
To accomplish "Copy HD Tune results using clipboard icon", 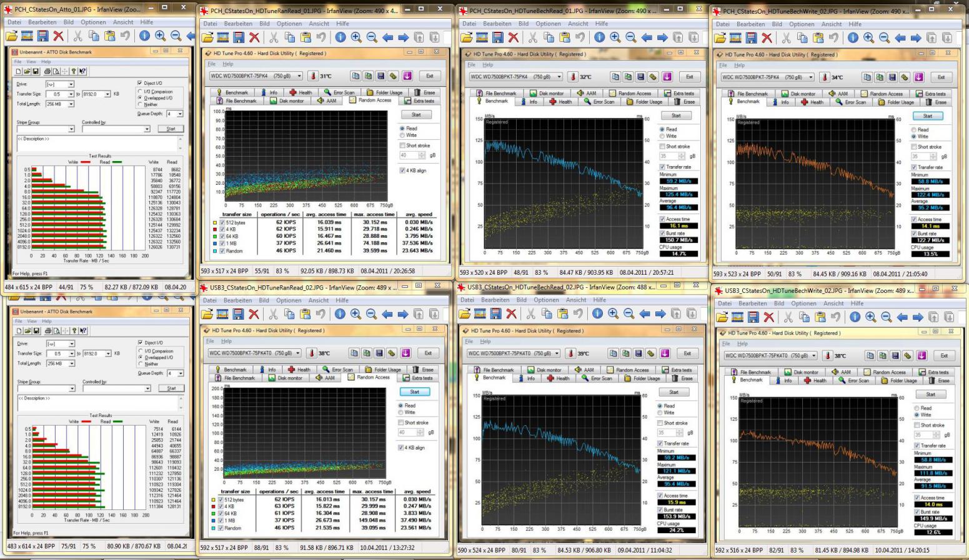I will (x=355, y=76).
